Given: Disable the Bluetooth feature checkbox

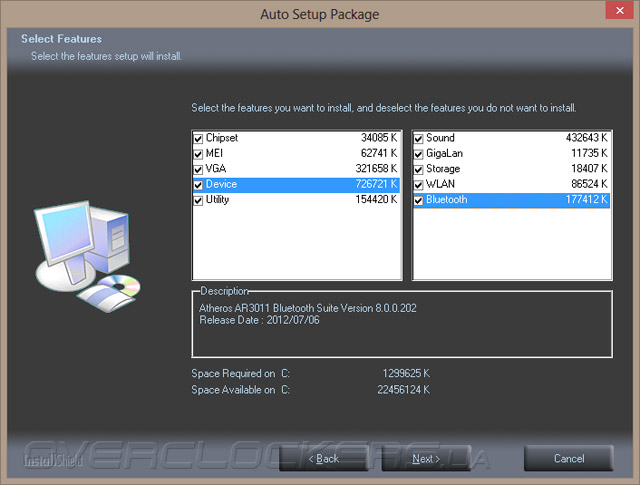Looking at the screenshot, I should pyautogui.click(x=418, y=200).
